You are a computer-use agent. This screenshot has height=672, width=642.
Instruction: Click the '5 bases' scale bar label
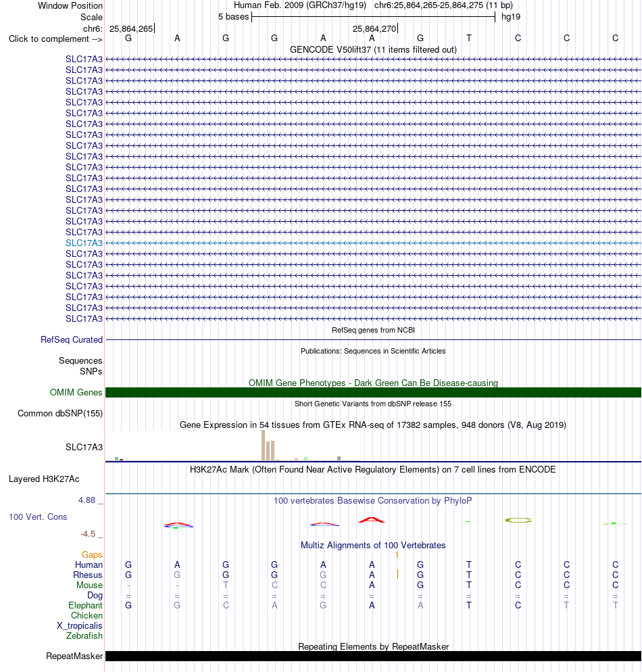tap(233, 17)
